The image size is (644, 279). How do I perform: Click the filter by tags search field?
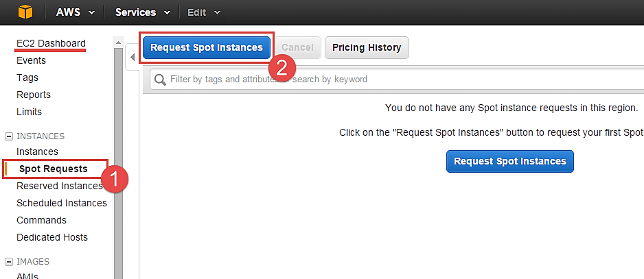(398, 80)
